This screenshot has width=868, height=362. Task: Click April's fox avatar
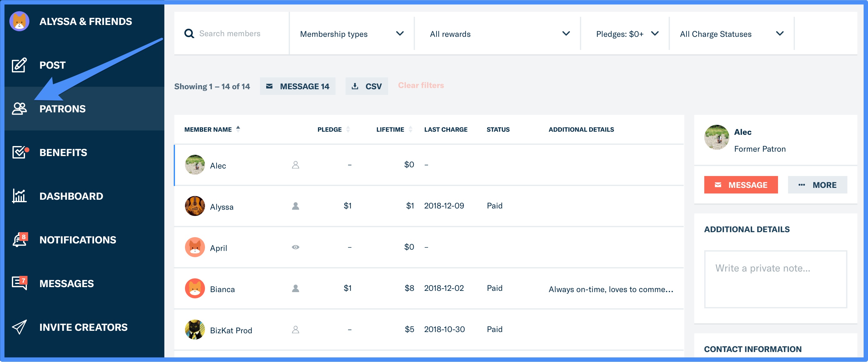pos(195,247)
